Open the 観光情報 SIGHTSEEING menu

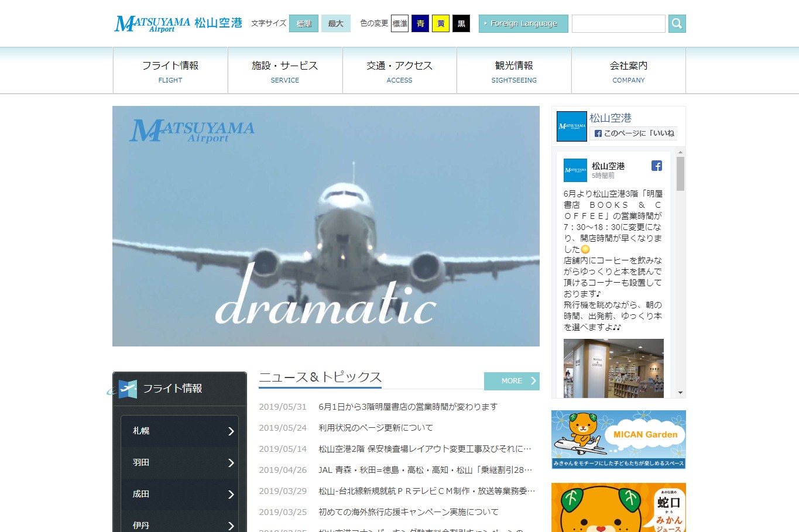pyautogui.click(x=514, y=70)
